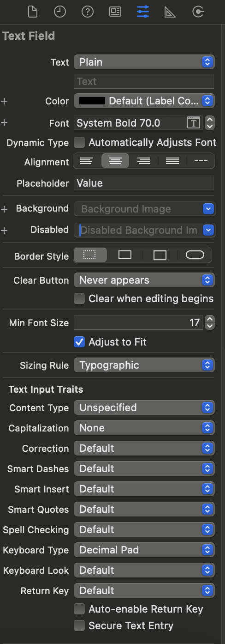
Task: Enable Automatically Adjusts Font checkbox
Action: click(x=80, y=142)
